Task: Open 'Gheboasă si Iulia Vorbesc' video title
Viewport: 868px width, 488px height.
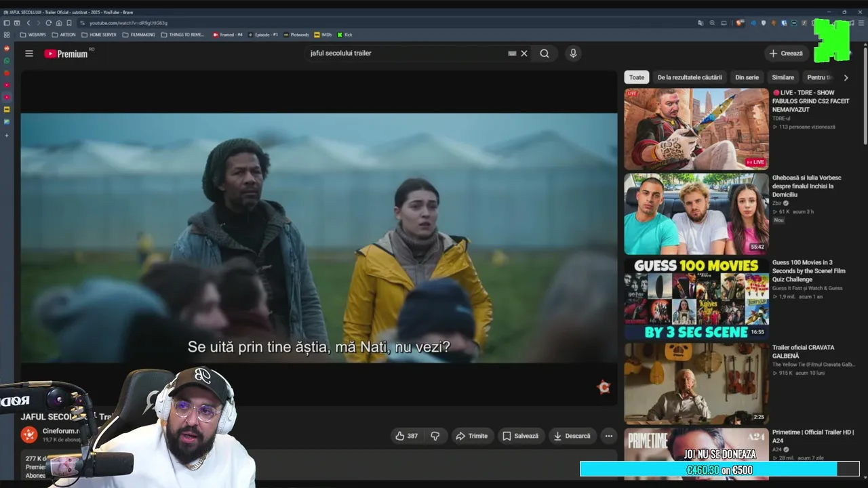Action: point(806,186)
